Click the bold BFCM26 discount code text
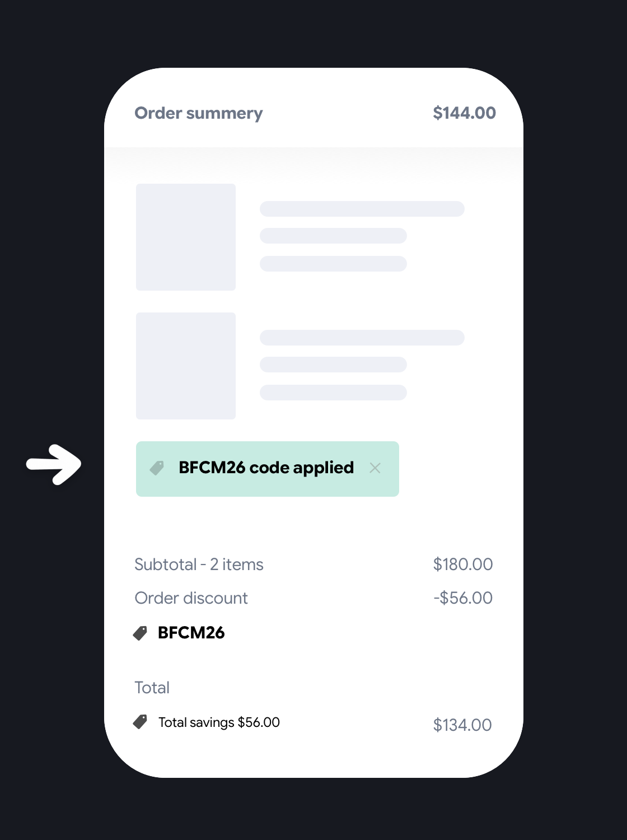627x840 pixels. [191, 633]
